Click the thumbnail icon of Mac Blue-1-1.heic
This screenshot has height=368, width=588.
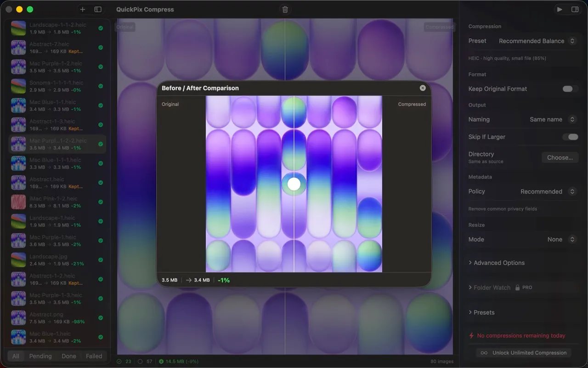pos(18,105)
